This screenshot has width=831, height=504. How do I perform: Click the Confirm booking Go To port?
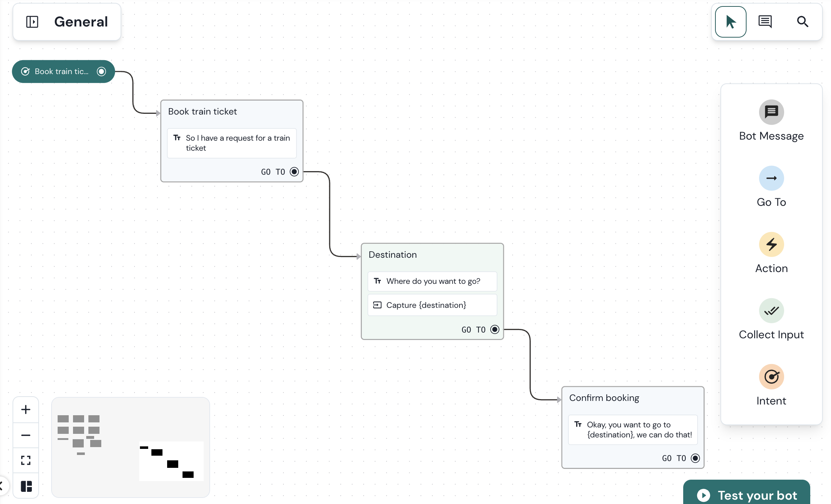pos(695,458)
